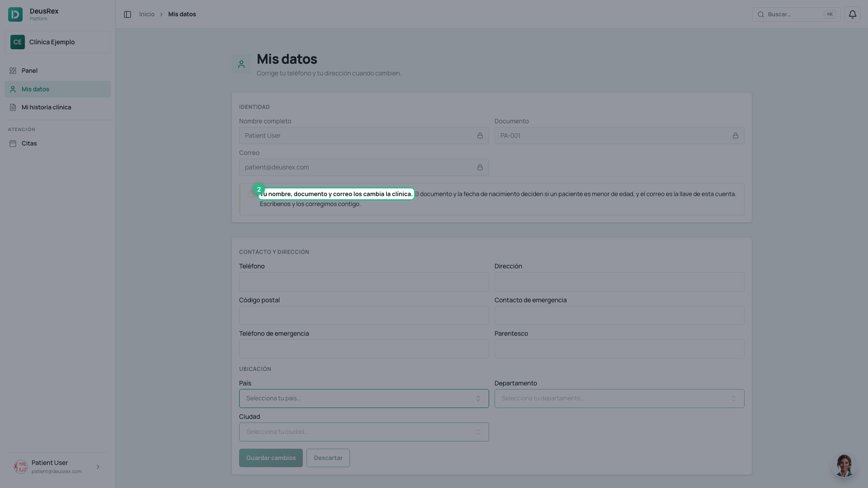This screenshot has width=868, height=488.
Task: Open the Ciudad dropdown
Action: (x=364, y=432)
